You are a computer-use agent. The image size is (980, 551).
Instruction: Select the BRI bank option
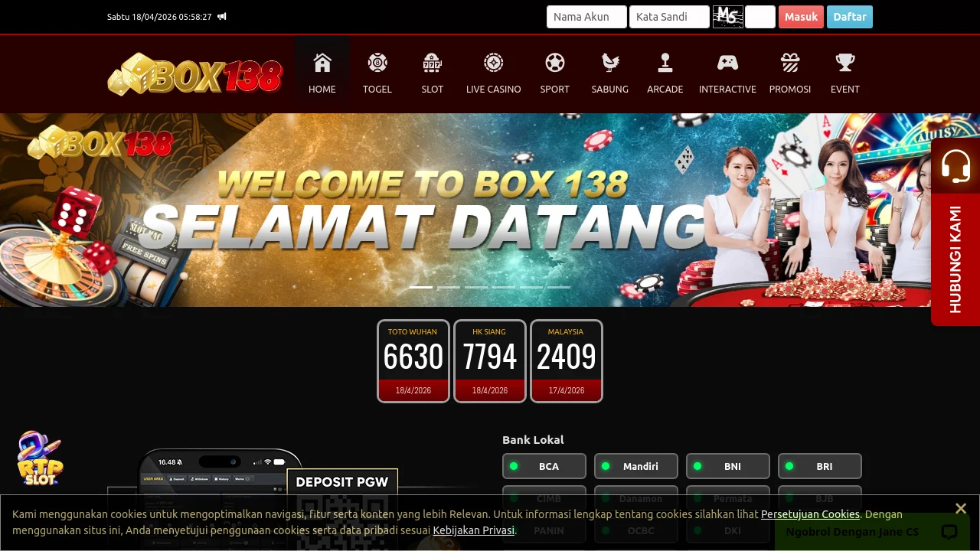pyautogui.click(x=820, y=466)
